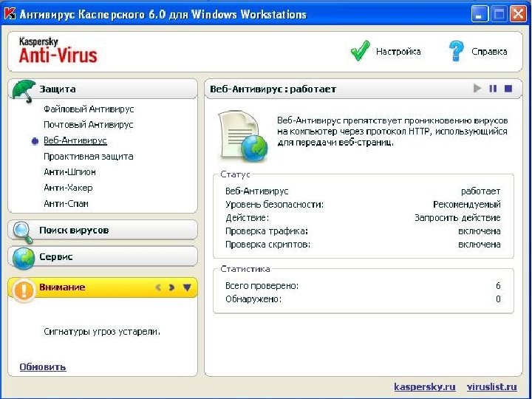Select the Веб-Антивирус component

tap(75, 140)
